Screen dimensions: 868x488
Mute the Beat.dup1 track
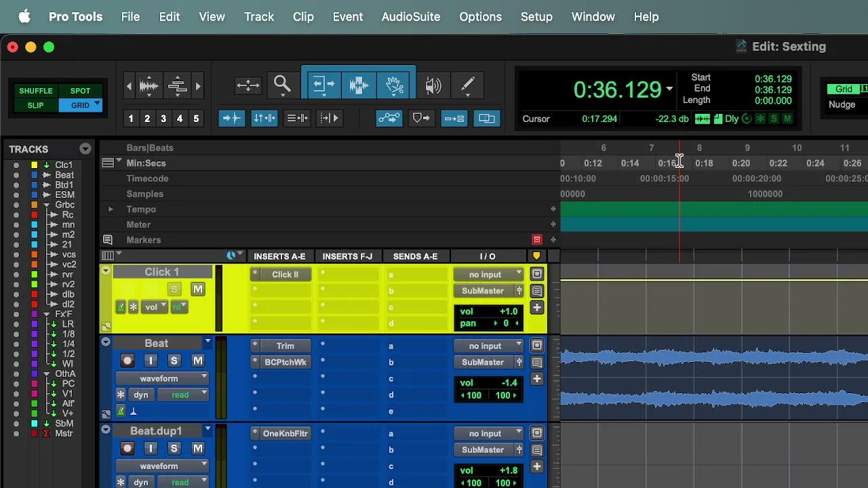(x=198, y=449)
